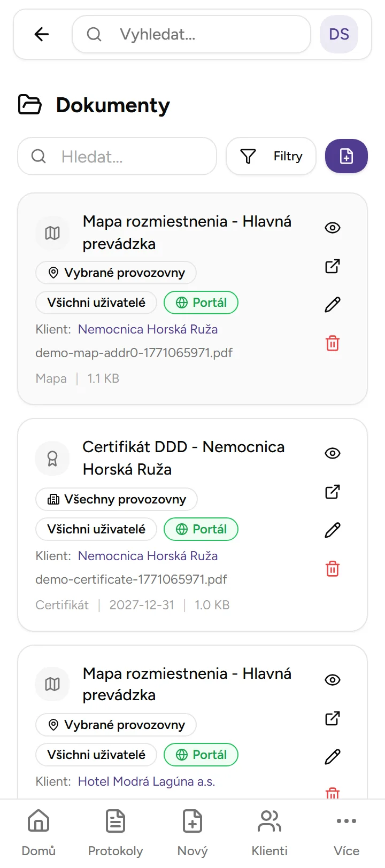This screenshot has height=868, width=385.
Task: Open client Nemocnica Horská Ruža
Action: [148, 329]
